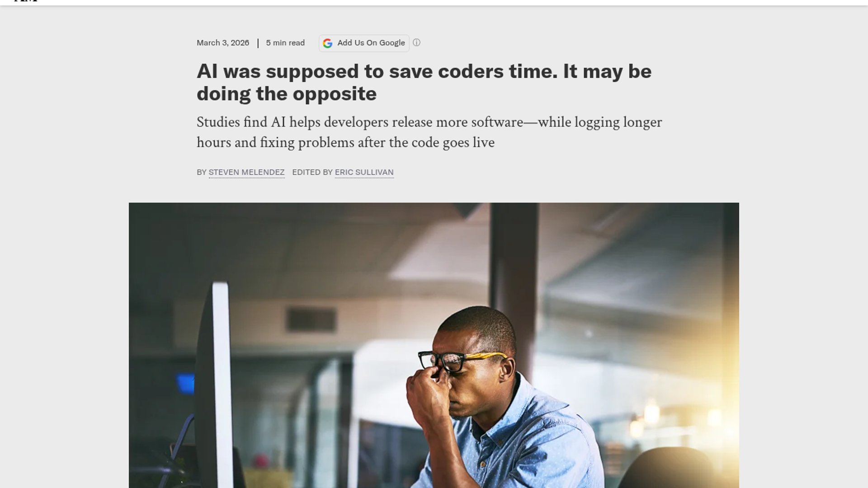Click the BY label before the author name
This screenshot has width=868, height=488.
click(x=202, y=172)
